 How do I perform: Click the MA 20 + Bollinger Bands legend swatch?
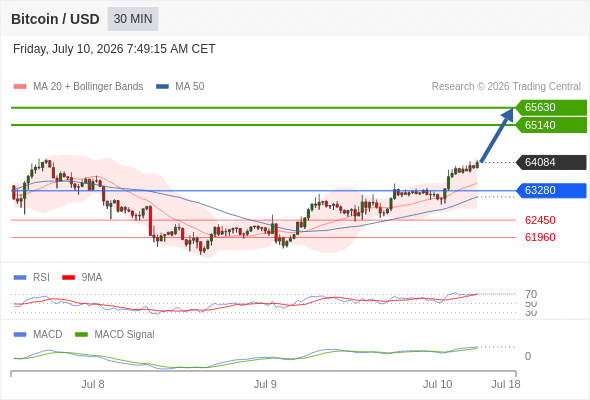(20, 87)
